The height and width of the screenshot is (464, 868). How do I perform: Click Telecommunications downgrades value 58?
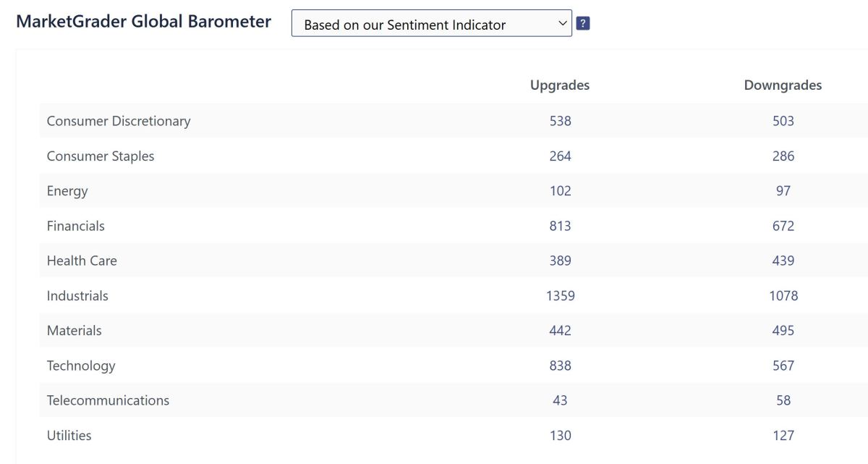tap(783, 400)
